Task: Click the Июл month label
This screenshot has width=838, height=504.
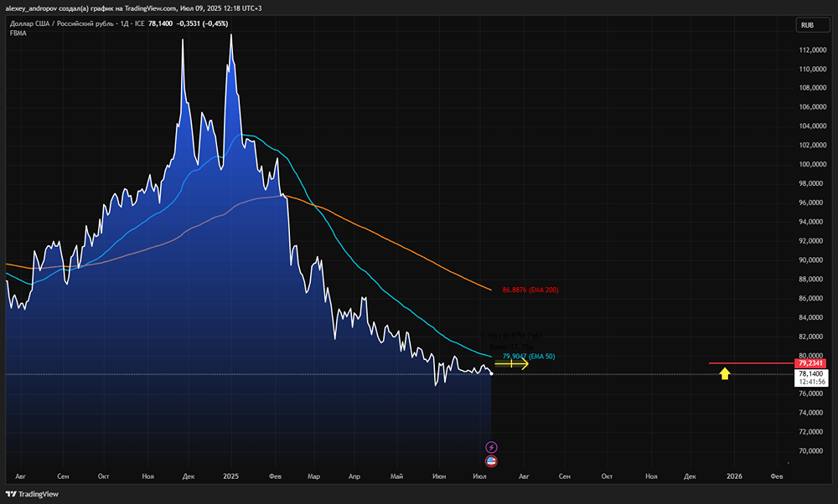Action: (x=480, y=476)
